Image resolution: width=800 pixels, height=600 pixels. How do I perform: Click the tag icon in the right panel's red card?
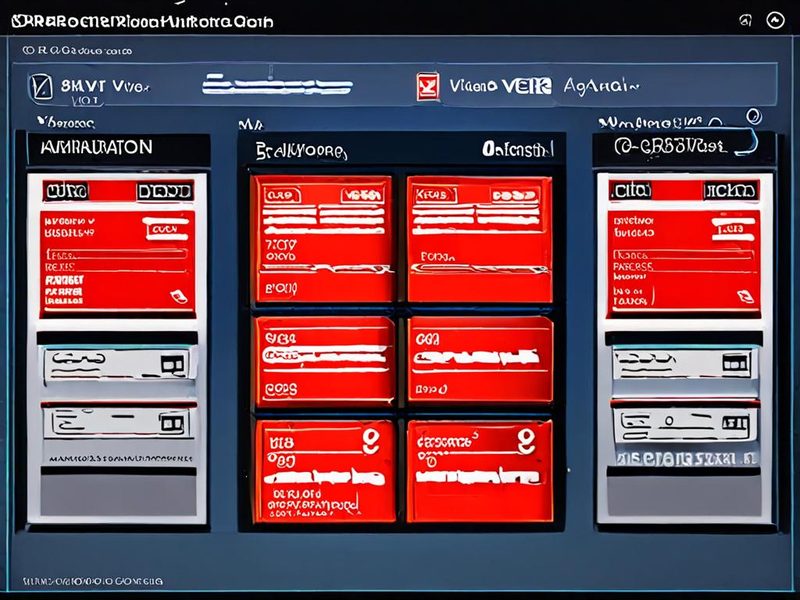pyautogui.click(x=745, y=296)
